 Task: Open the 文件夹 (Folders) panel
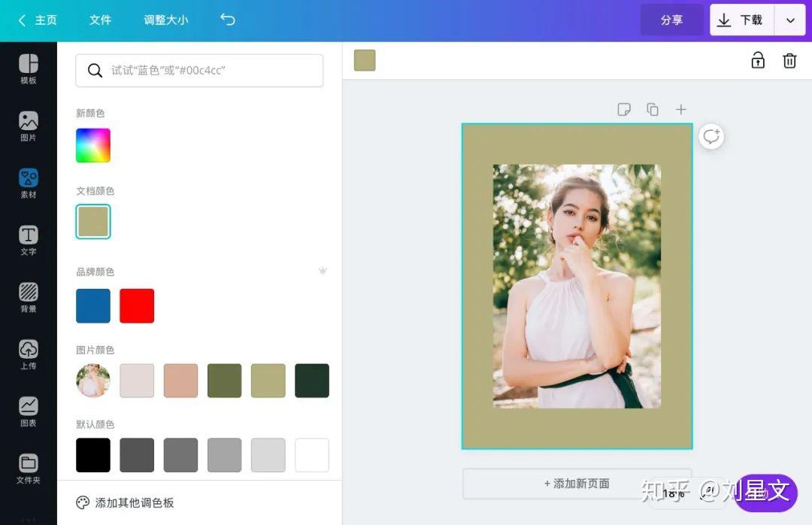coord(28,467)
